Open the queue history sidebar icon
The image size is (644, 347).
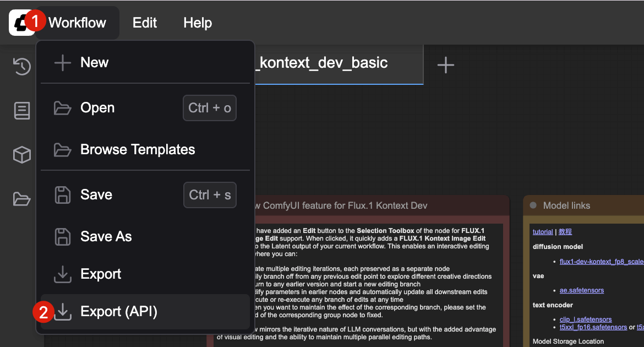(22, 66)
